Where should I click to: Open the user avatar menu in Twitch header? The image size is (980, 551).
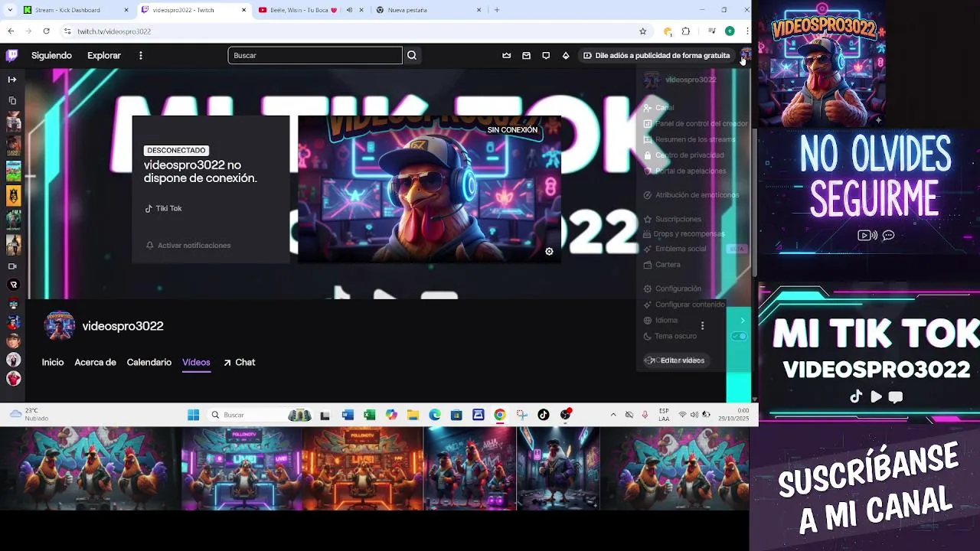745,55
